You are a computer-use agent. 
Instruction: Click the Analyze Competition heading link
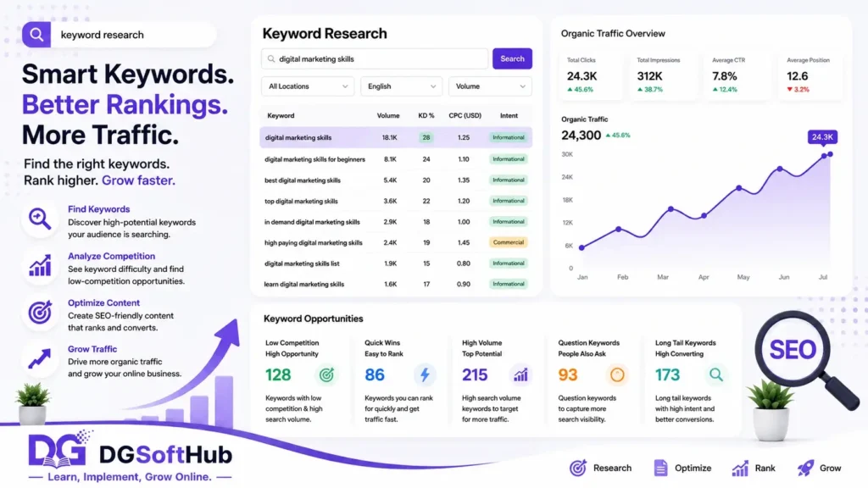[111, 256]
